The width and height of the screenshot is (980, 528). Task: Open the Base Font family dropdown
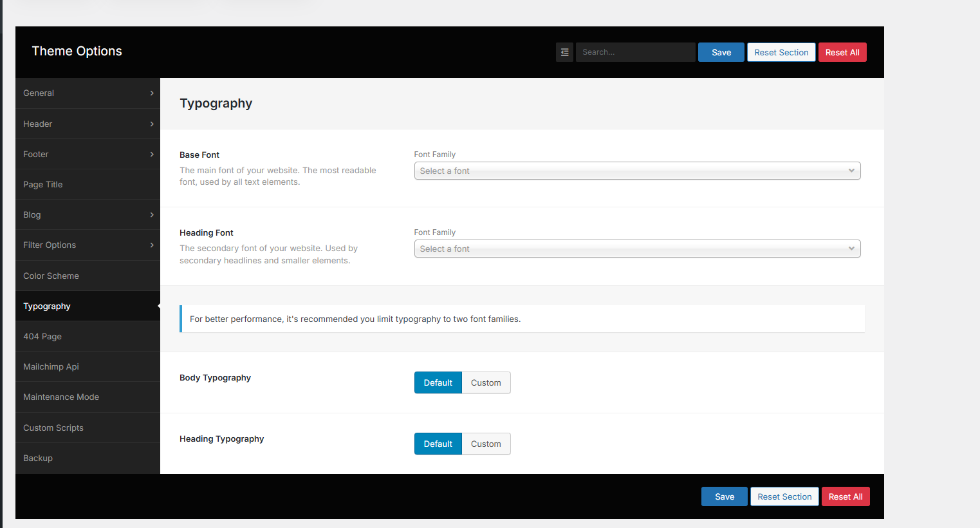(x=637, y=171)
